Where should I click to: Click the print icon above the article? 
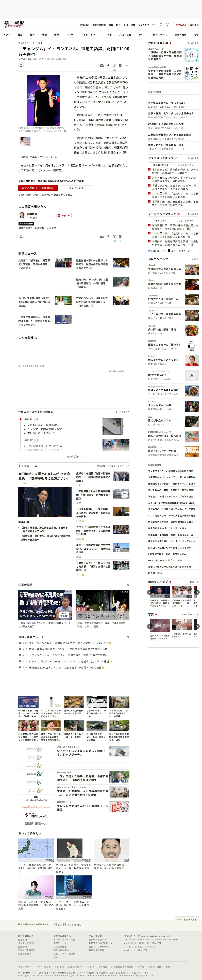(21, 65)
